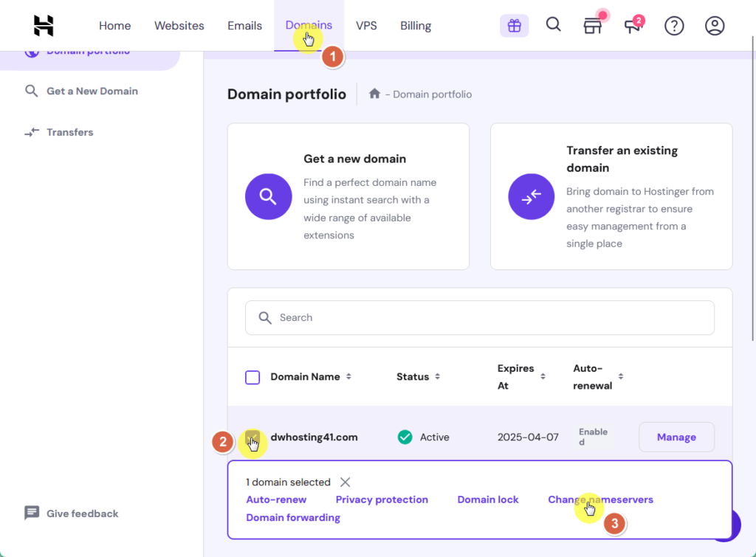
Task: Open the Domains tab
Action: click(x=309, y=26)
